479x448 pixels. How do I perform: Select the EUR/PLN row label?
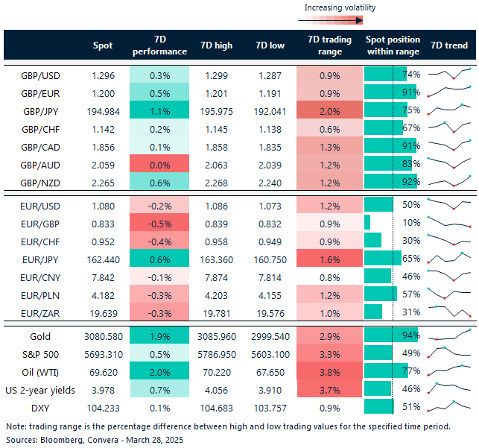40,295
